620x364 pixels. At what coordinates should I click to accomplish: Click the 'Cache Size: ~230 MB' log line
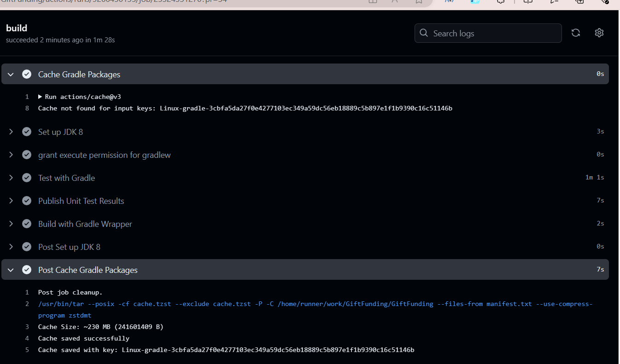(x=101, y=327)
